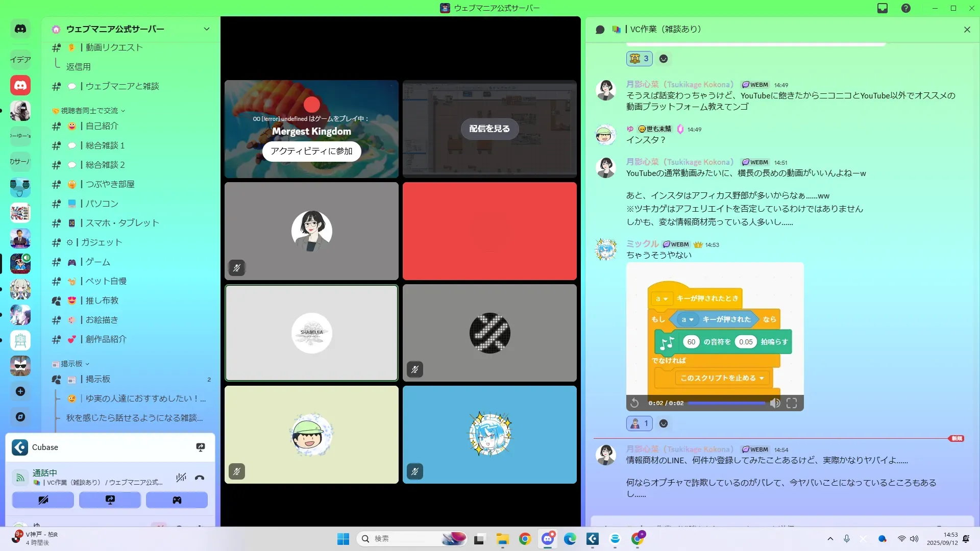980x551 pixels.
Task: Mute the embedded video's volume icon
Action: click(x=775, y=403)
